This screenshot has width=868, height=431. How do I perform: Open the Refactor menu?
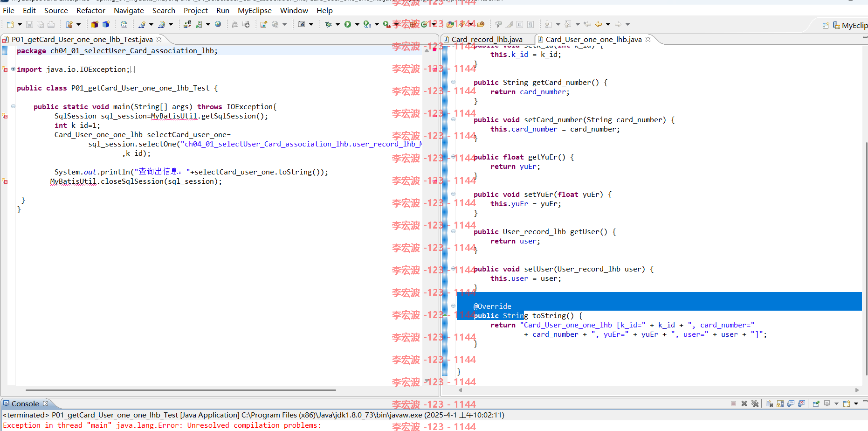click(91, 10)
